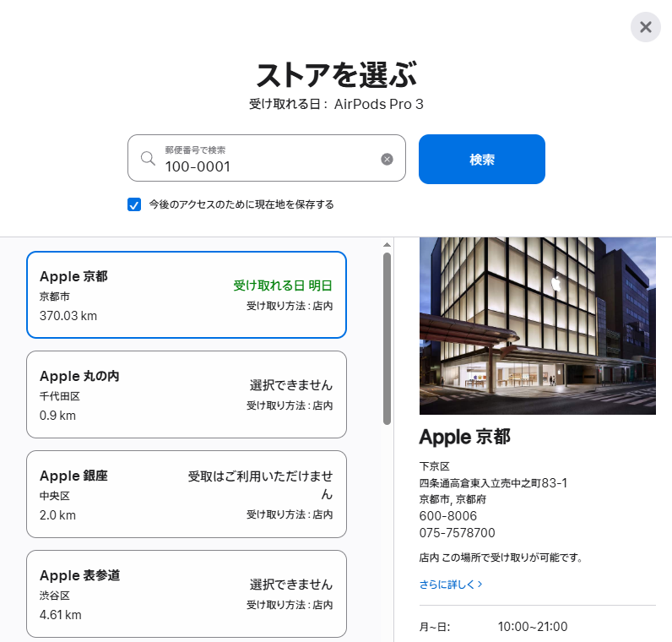Viewport: 672px width, 642px height.
Task: Clear the postal code search field
Action: tap(387, 160)
